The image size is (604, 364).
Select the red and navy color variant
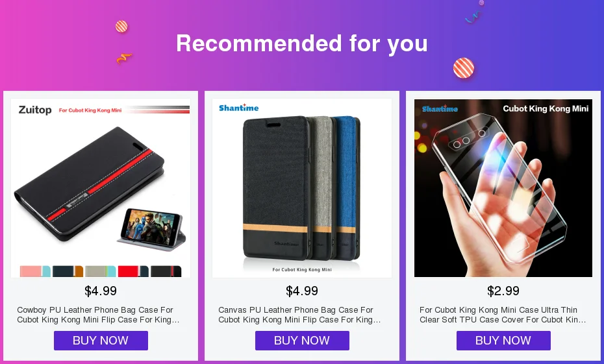[133, 271]
